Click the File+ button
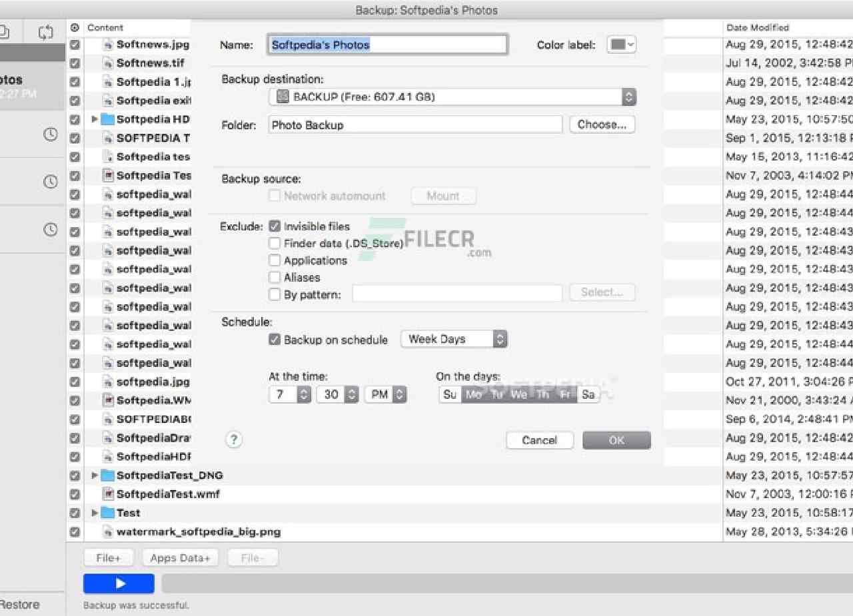 point(108,558)
